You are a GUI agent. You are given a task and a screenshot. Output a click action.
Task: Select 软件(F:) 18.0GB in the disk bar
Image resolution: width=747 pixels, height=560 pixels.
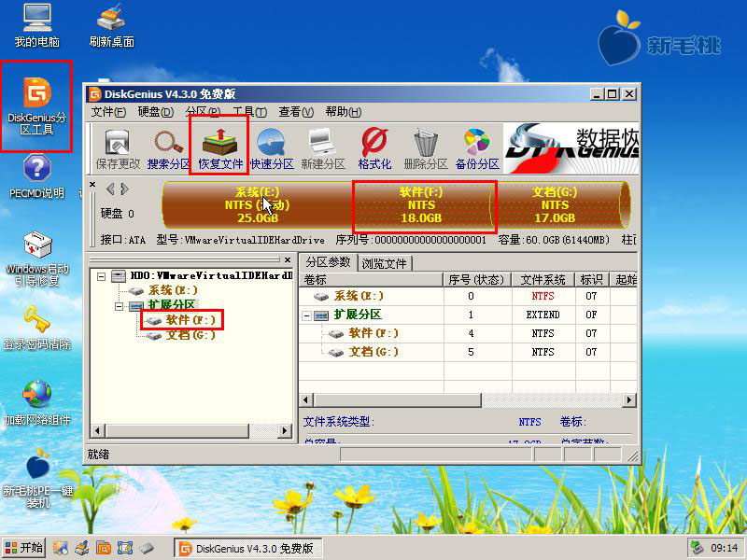click(x=421, y=205)
